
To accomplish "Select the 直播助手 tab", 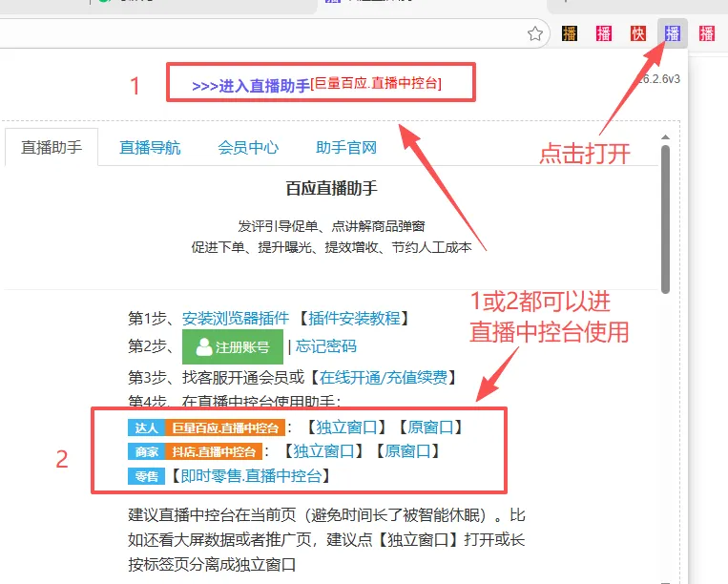I will (52, 147).
